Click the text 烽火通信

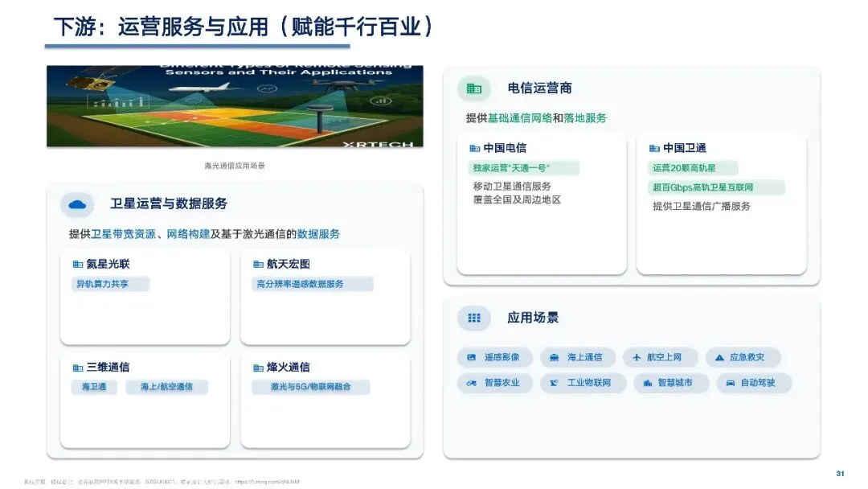(289, 368)
